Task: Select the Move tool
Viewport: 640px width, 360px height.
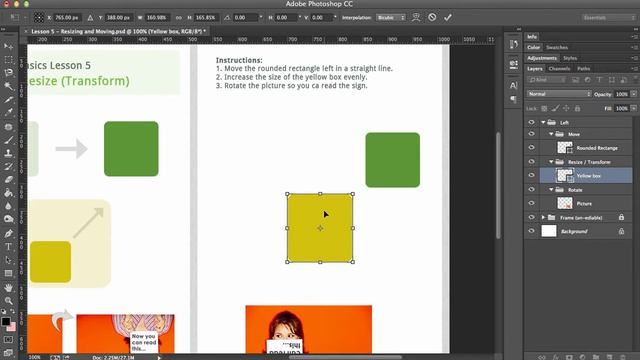Action: click(x=8, y=47)
